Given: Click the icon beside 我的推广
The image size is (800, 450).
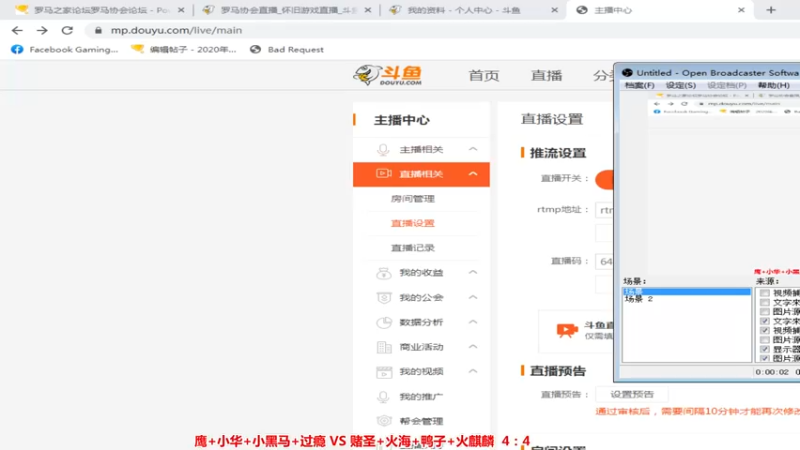Looking at the screenshot, I should [383, 396].
